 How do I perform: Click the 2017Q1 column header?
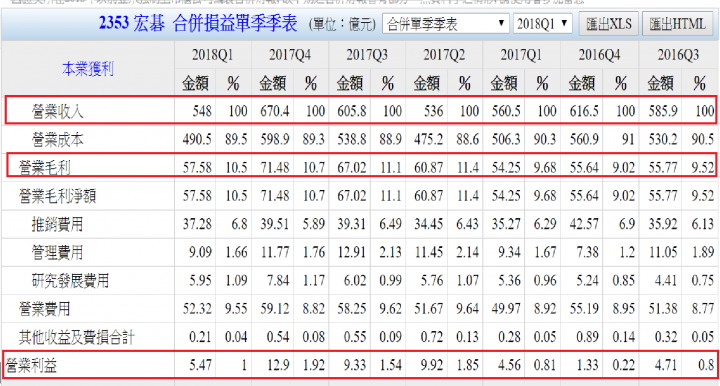[521, 55]
